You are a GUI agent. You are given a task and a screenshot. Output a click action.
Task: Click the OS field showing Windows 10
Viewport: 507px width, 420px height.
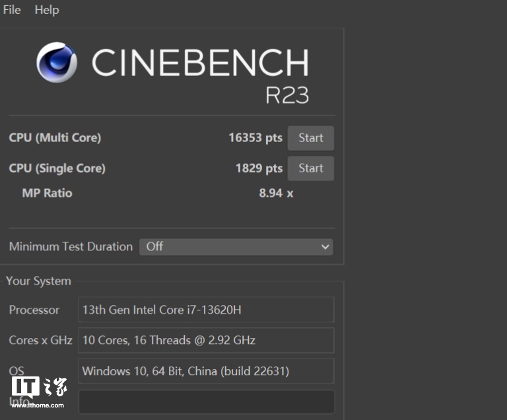[x=206, y=371]
